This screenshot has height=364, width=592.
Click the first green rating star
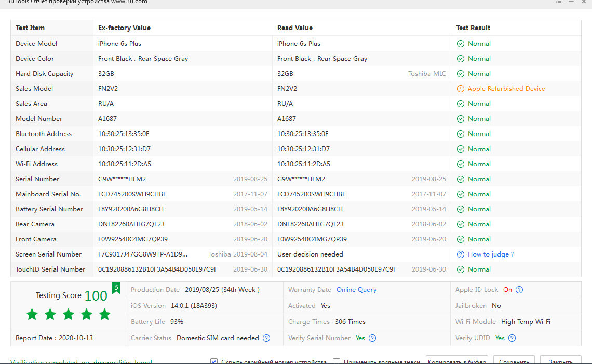click(x=32, y=314)
